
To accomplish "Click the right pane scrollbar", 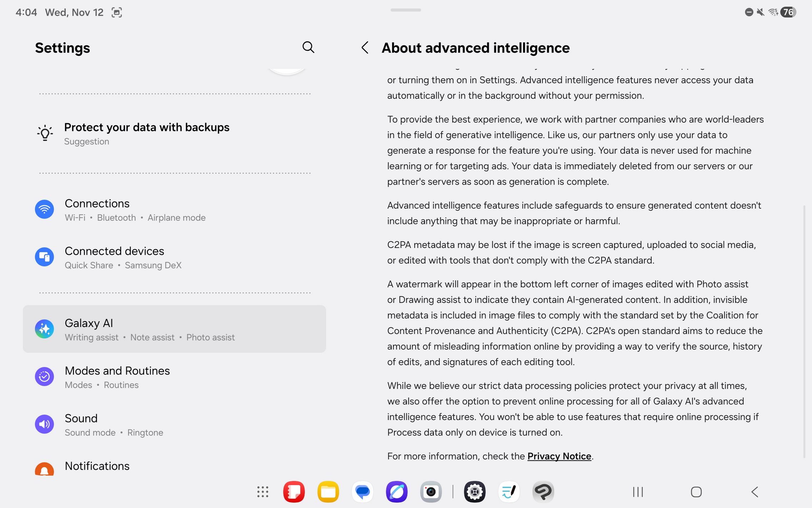I will [804, 332].
